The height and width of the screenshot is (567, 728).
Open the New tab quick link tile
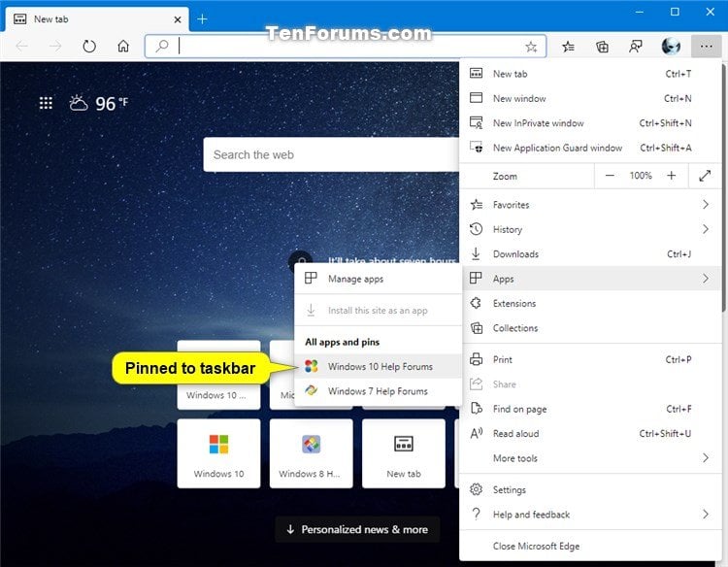[404, 453]
